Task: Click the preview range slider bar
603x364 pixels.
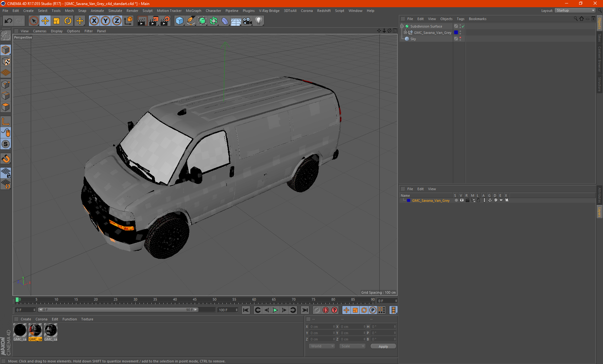Action: pyautogui.click(x=118, y=310)
